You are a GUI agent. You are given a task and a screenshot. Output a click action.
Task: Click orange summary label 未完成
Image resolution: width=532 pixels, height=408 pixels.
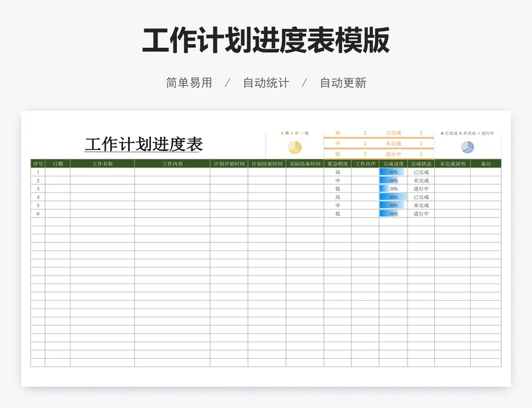pyautogui.click(x=393, y=143)
